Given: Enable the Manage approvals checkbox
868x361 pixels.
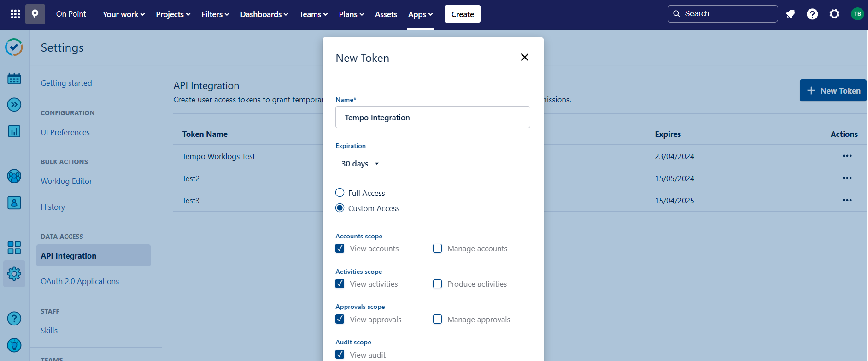Looking at the screenshot, I should 437,320.
